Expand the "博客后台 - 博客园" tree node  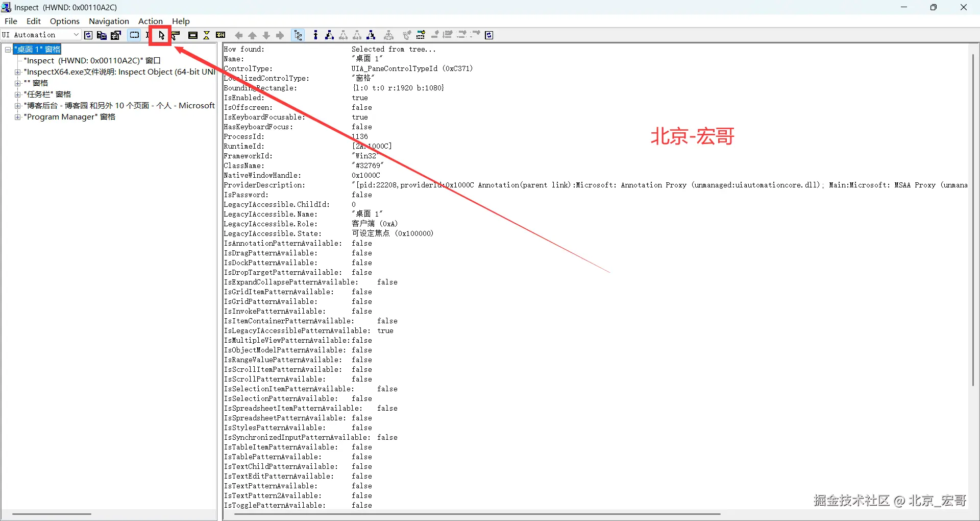[18, 106]
